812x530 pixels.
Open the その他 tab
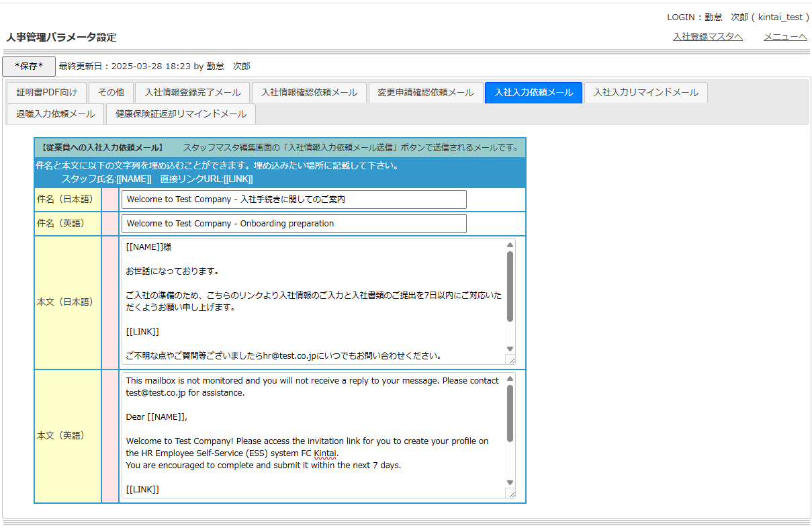(111, 93)
